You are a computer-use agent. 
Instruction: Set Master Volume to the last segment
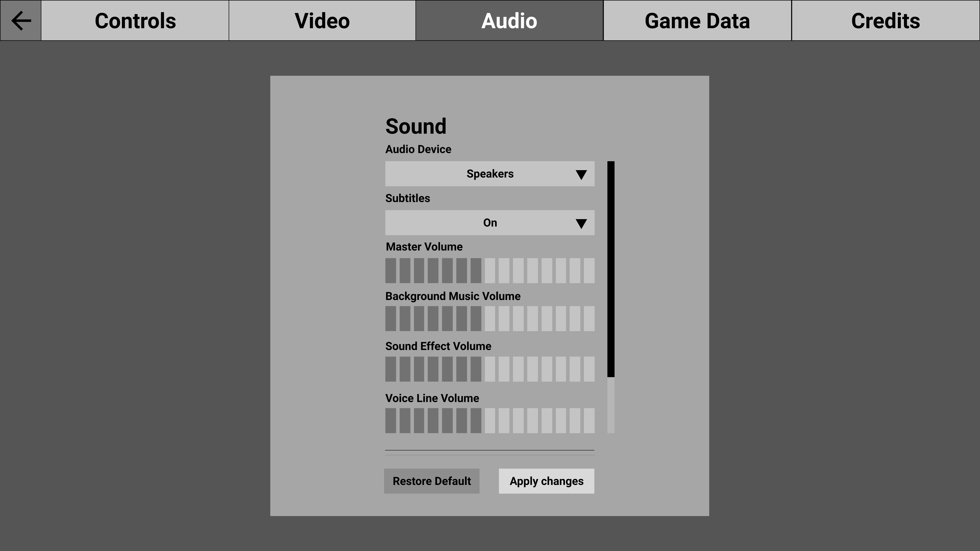click(589, 271)
